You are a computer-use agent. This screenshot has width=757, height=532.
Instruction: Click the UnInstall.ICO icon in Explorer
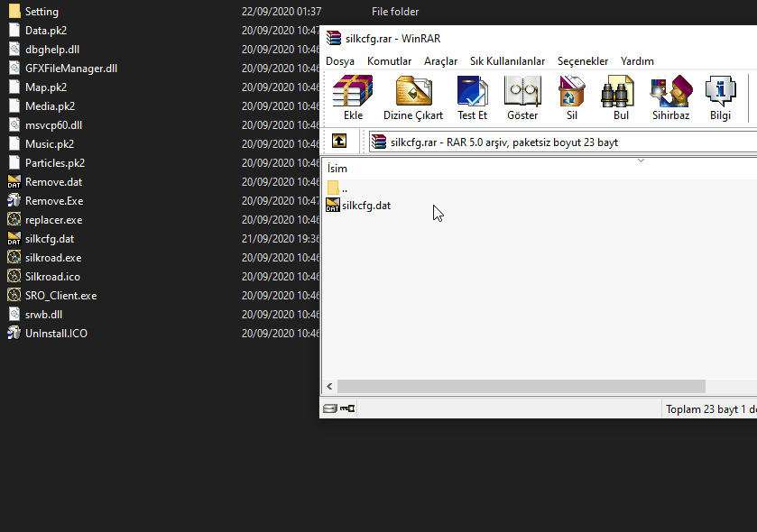[x=14, y=333]
